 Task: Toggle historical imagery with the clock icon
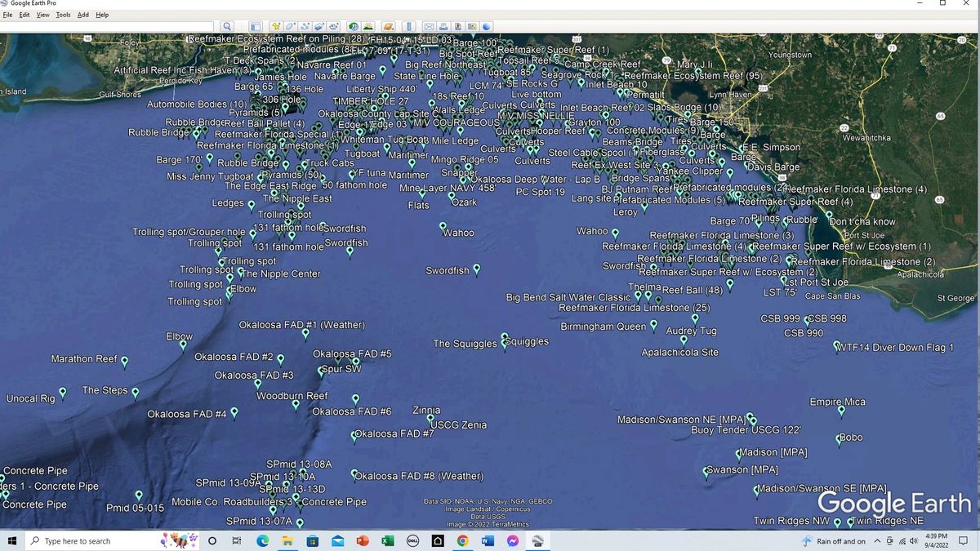point(353,26)
